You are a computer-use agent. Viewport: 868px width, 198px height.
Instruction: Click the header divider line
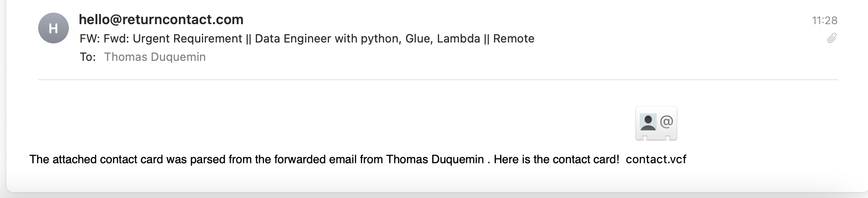(x=438, y=79)
